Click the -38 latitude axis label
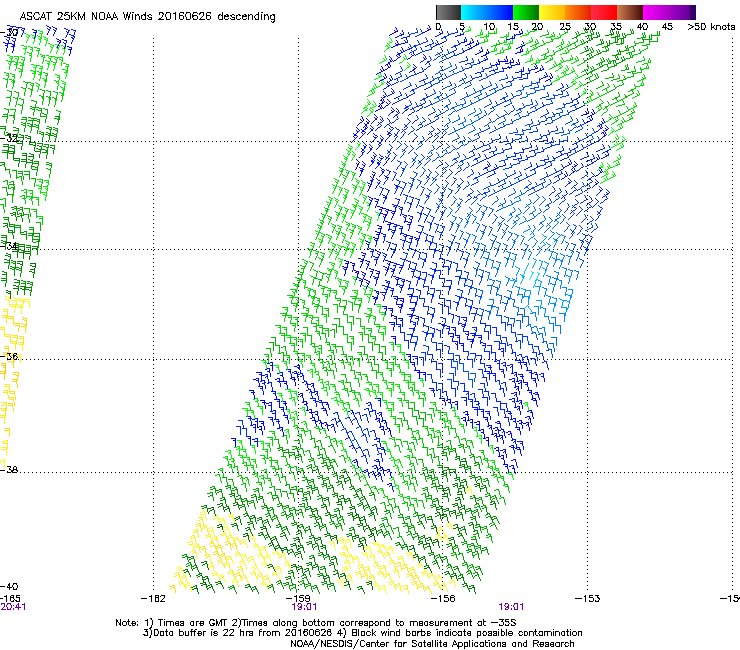Image resolution: width=740 pixels, height=650 pixels. pos(9,470)
